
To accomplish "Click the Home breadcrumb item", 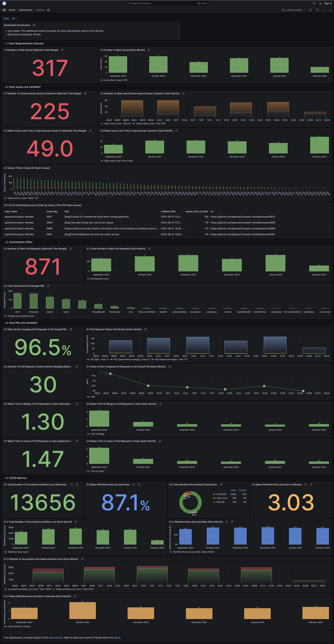I will (12, 10).
